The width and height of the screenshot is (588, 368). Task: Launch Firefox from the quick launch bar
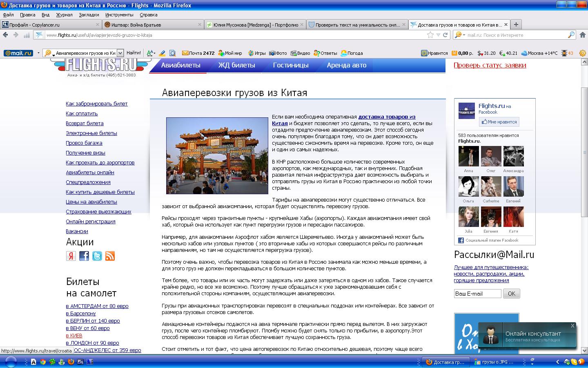click(71, 362)
